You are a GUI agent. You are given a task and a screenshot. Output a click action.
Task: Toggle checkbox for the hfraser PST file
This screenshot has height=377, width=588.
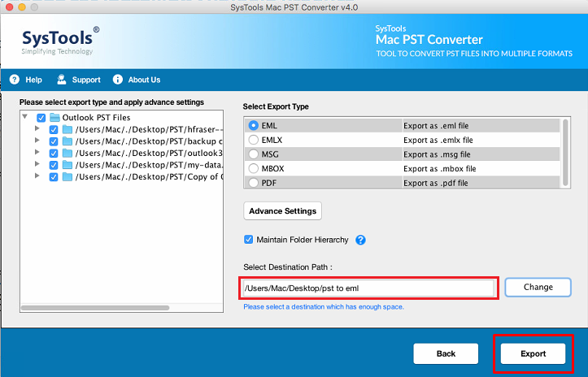pos(54,130)
